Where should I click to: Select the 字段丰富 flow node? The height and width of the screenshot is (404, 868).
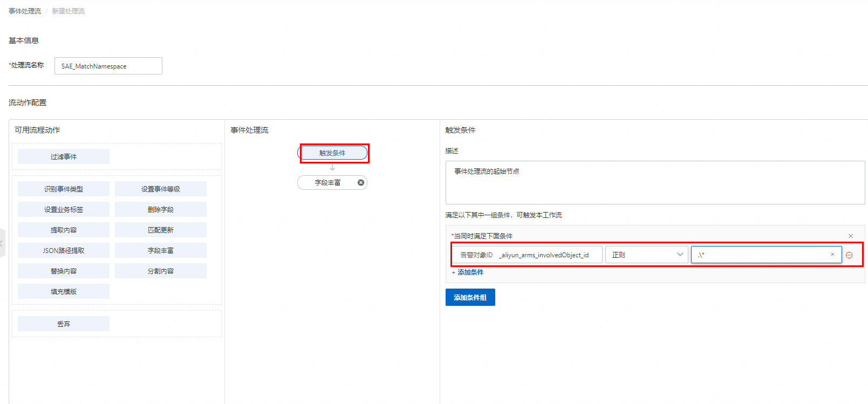[327, 183]
